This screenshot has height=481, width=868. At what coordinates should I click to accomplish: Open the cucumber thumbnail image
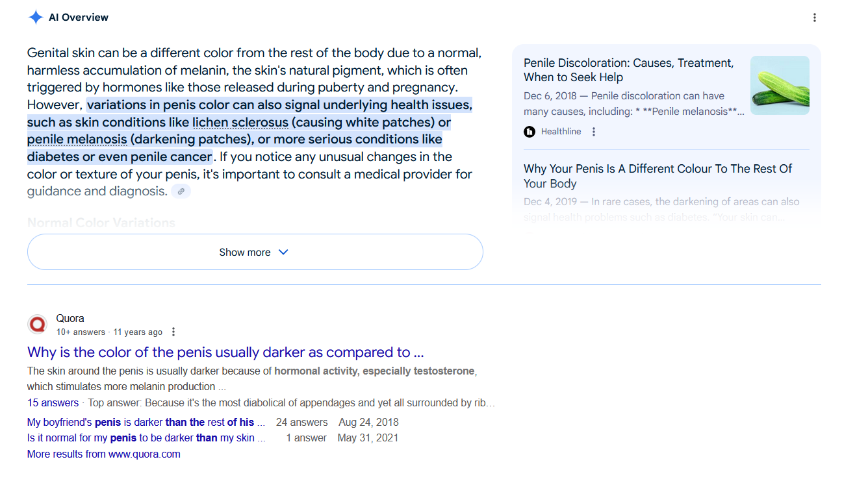[780, 86]
